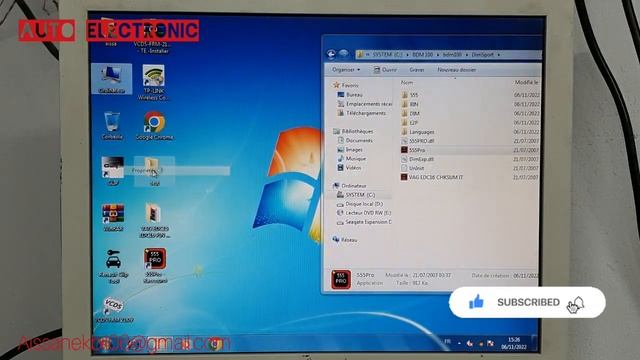The height and width of the screenshot is (360, 640).
Task: Select the VCDS desktop shortcut
Action: point(114,310)
